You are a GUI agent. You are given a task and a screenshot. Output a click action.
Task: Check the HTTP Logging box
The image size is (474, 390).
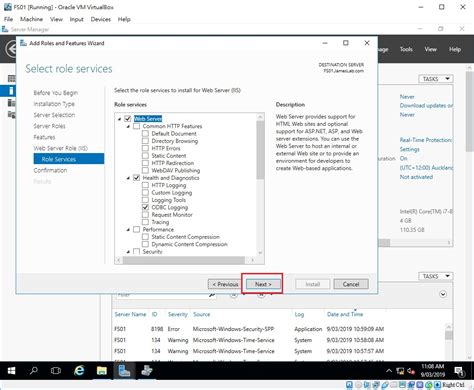[145, 185]
